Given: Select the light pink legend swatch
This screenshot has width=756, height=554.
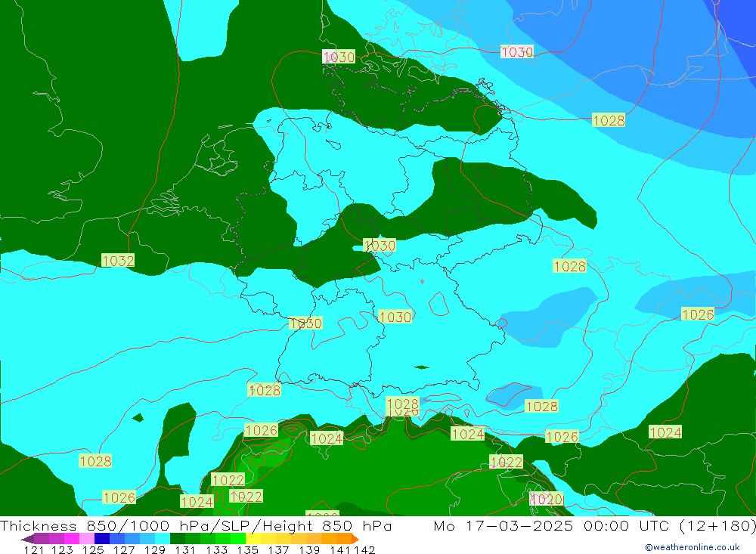Looking at the screenshot, I should coord(85,539).
